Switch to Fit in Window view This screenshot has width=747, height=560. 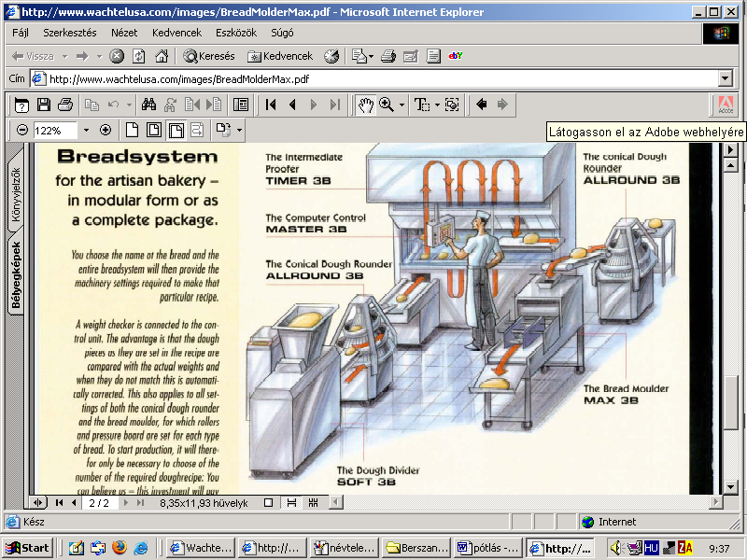154,130
